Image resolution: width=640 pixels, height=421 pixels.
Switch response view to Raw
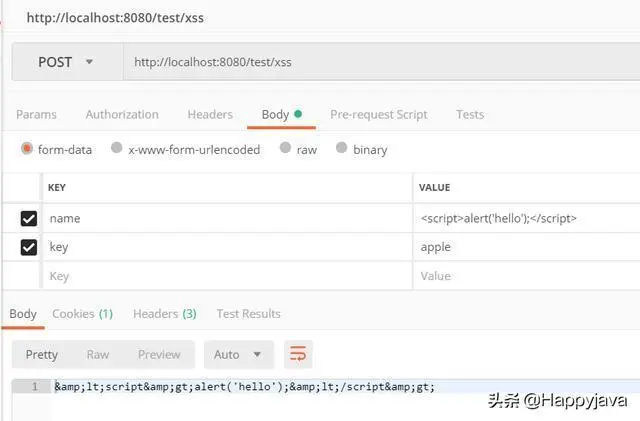(x=98, y=354)
